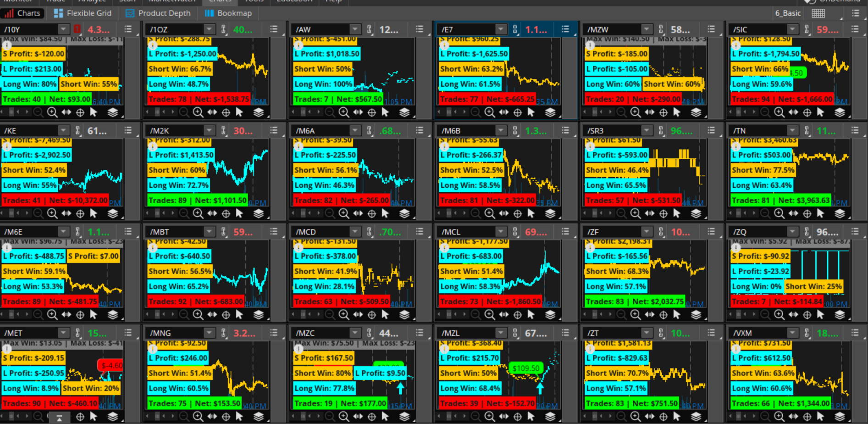Toggle symbol link for /ZQ chart
The image size is (868, 424).
coord(807,232)
